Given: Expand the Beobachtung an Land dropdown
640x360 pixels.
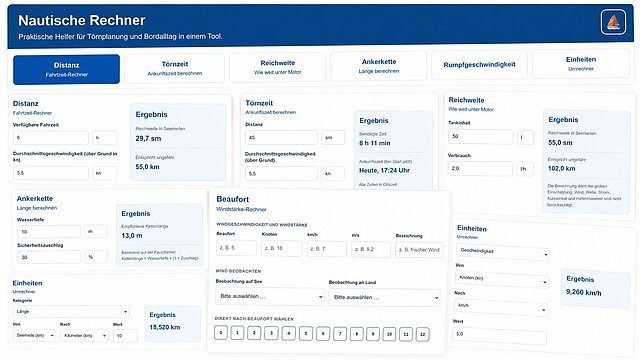Looking at the screenshot, I should tap(384, 298).
